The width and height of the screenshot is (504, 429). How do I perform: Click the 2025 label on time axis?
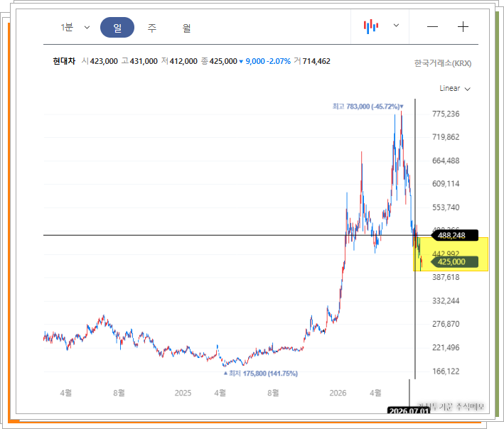click(x=183, y=393)
